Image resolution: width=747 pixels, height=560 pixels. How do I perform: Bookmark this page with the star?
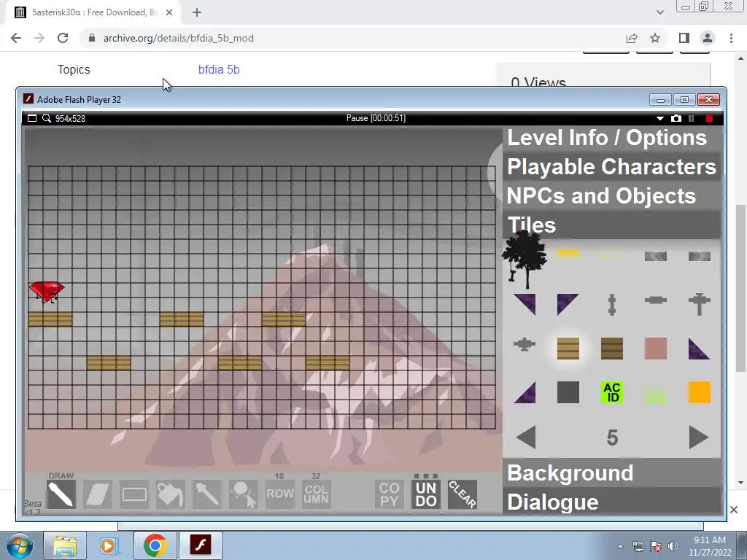[x=655, y=38]
